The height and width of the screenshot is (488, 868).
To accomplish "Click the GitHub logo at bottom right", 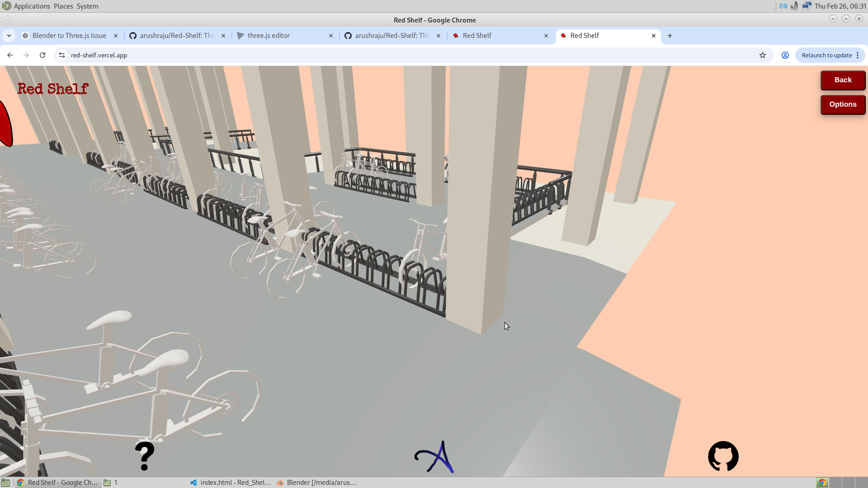I will pyautogui.click(x=723, y=456).
